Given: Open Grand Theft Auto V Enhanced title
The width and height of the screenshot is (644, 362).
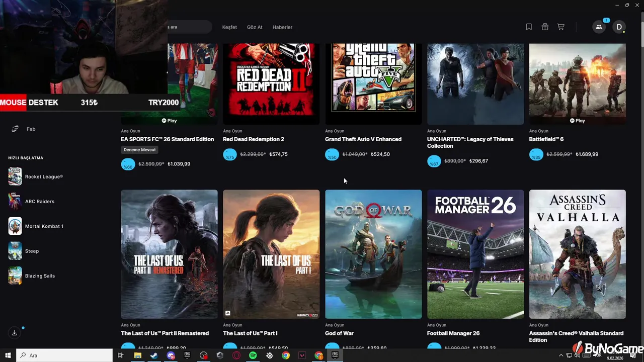Looking at the screenshot, I should tap(363, 139).
